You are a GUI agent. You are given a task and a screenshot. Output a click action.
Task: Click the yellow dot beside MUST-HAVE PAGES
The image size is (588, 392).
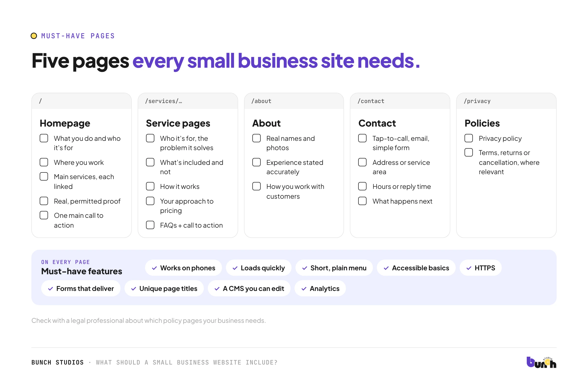pos(34,36)
